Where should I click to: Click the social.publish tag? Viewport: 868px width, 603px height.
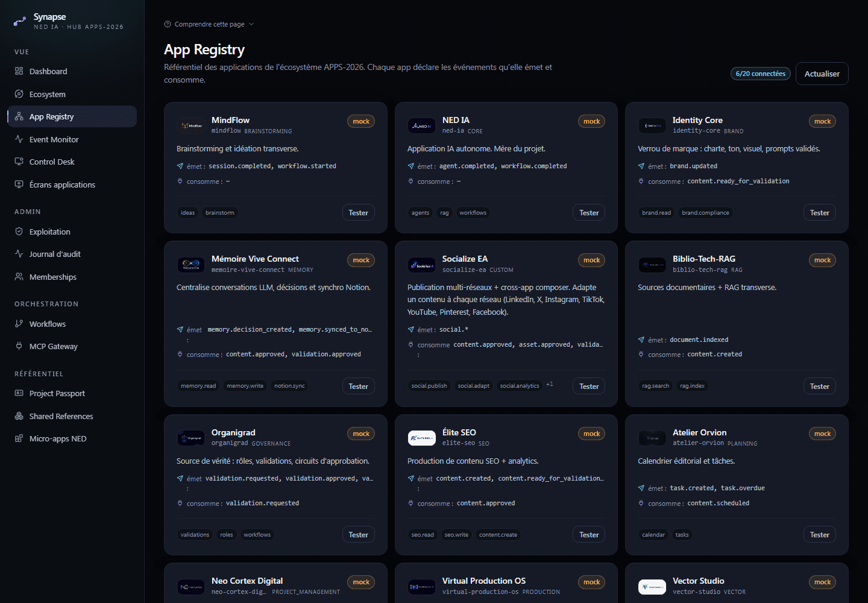tap(429, 386)
